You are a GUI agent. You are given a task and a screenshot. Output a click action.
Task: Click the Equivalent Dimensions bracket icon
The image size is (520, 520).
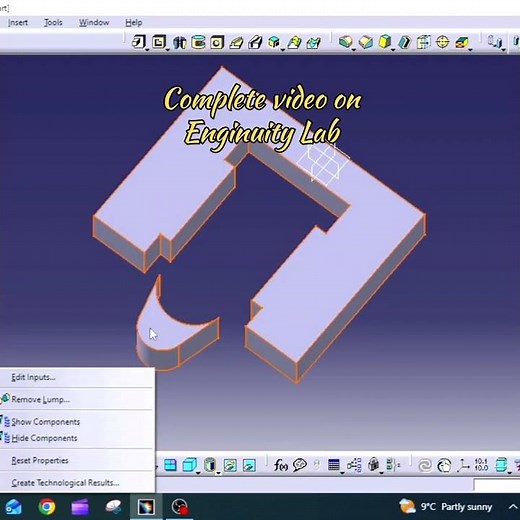[393, 465]
